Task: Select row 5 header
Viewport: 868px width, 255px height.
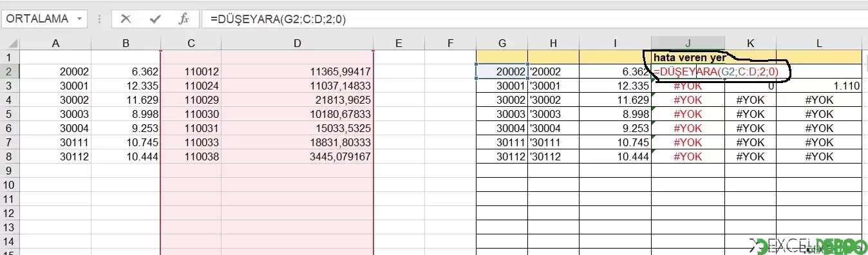Action: point(10,114)
